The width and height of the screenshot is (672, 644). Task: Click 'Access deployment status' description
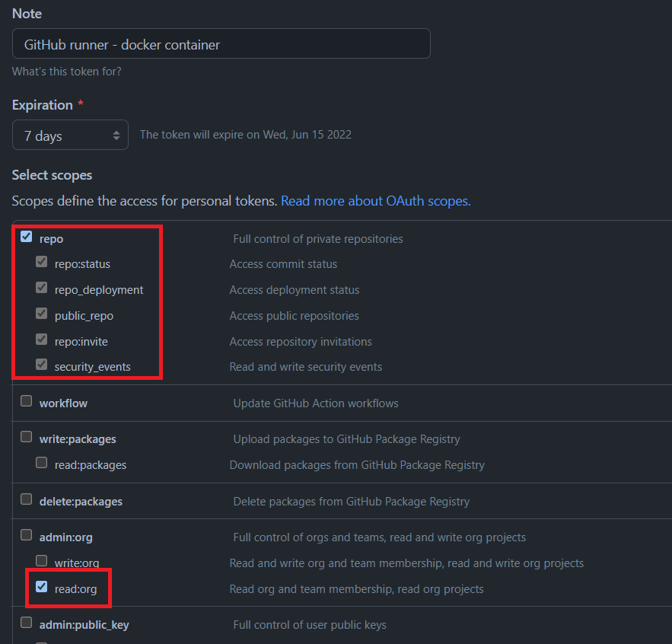point(295,290)
